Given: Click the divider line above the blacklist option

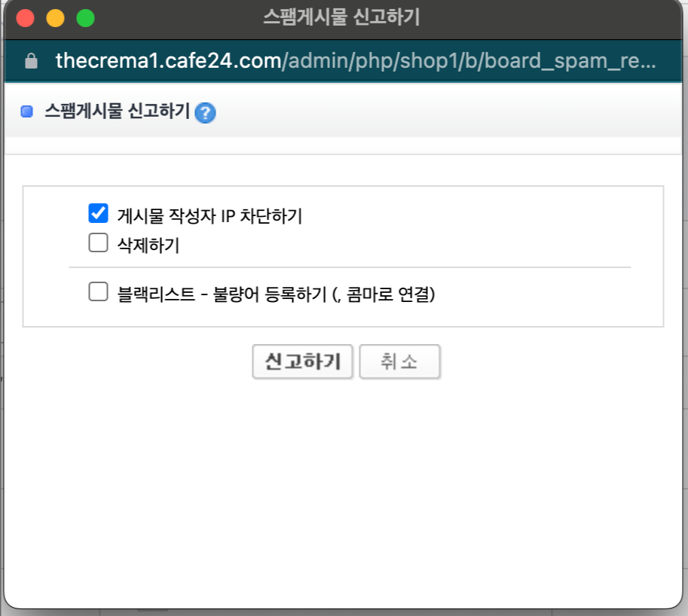Looking at the screenshot, I should (350, 267).
